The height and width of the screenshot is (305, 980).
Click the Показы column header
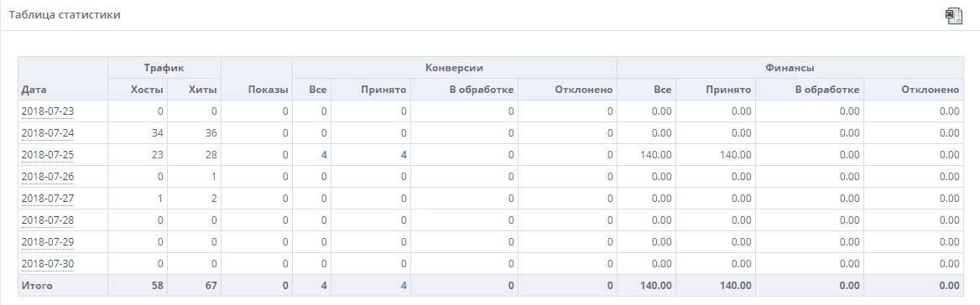pyautogui.click(x=268, y=90)
